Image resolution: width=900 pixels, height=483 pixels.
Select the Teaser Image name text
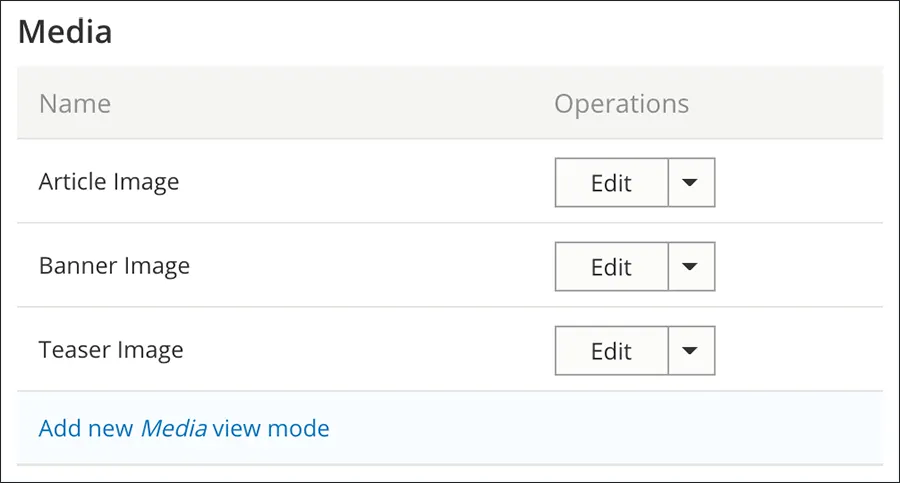click(x=111, y=350)
